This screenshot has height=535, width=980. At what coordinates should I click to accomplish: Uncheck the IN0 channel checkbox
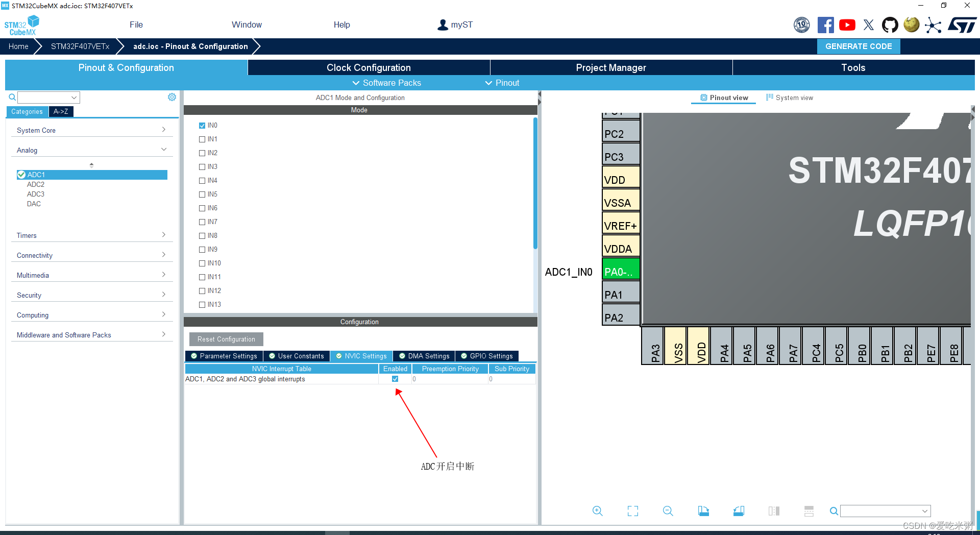coord(202,126)
